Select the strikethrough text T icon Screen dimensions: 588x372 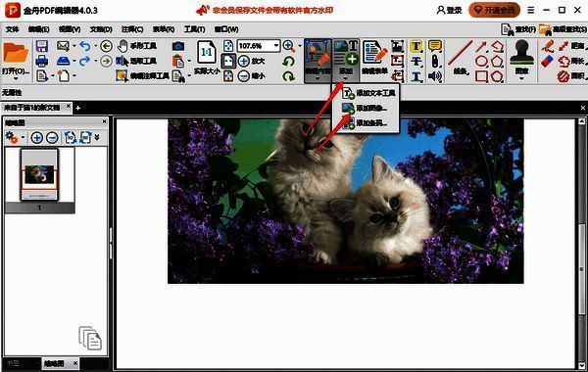(416, 61)
